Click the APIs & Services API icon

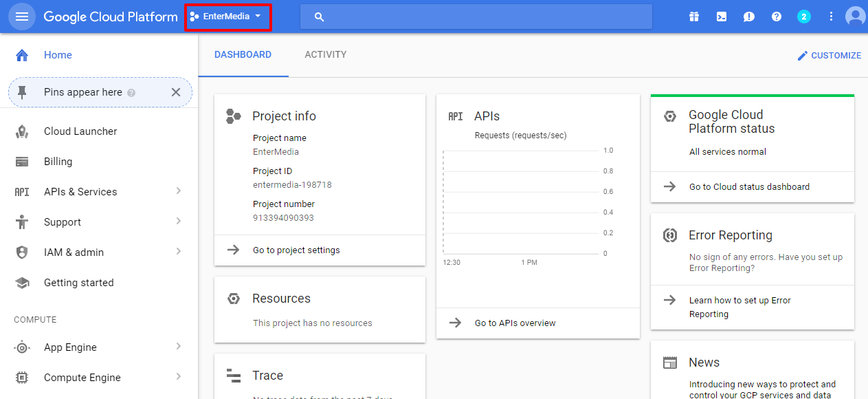[22, 192]
